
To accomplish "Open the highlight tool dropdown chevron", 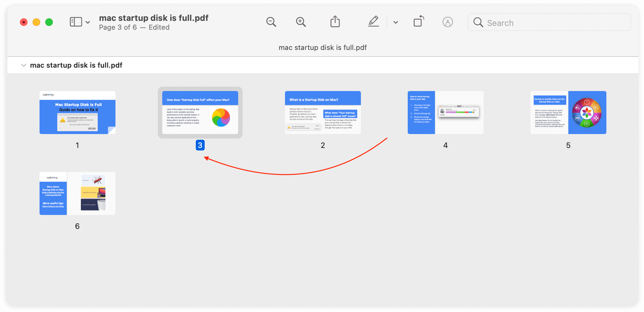I will [x=395, y=22].
